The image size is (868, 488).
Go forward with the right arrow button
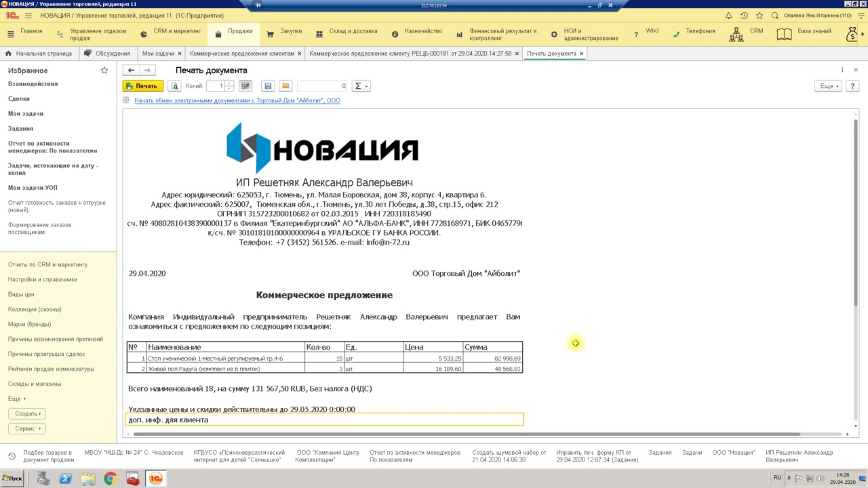coord(147,70)
